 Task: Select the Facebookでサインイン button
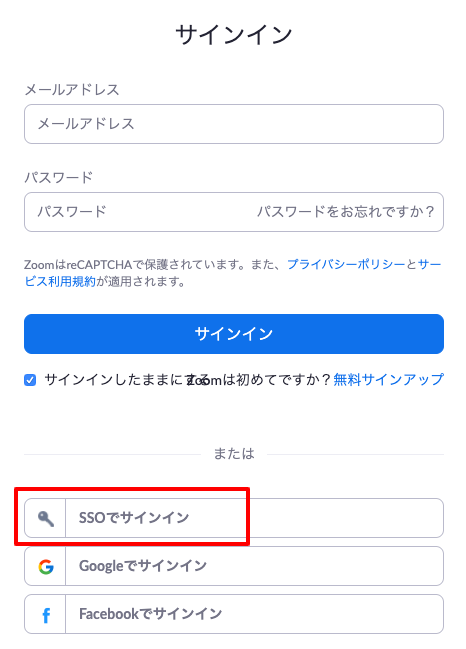click(234, 614)
